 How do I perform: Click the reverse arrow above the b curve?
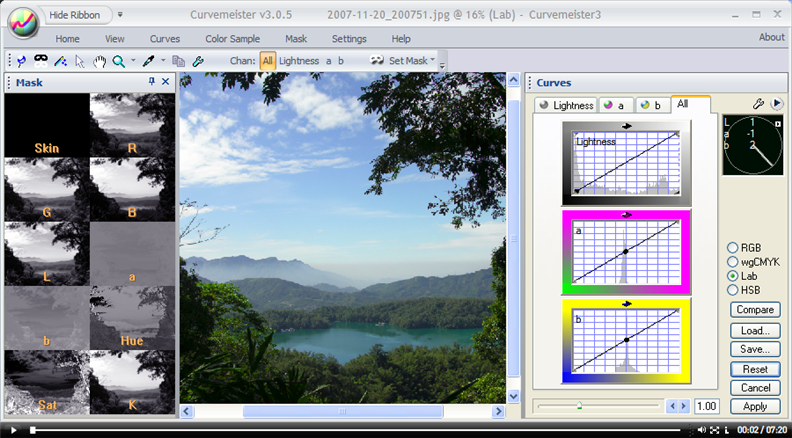627,304
